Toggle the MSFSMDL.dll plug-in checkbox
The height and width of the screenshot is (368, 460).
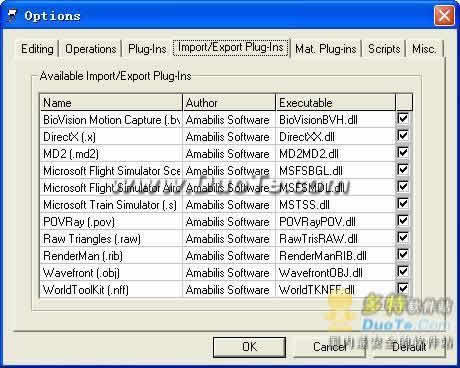point(403,186)
